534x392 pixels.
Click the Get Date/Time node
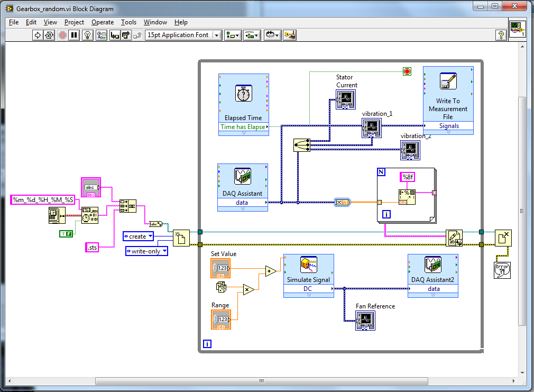[57, 215]
